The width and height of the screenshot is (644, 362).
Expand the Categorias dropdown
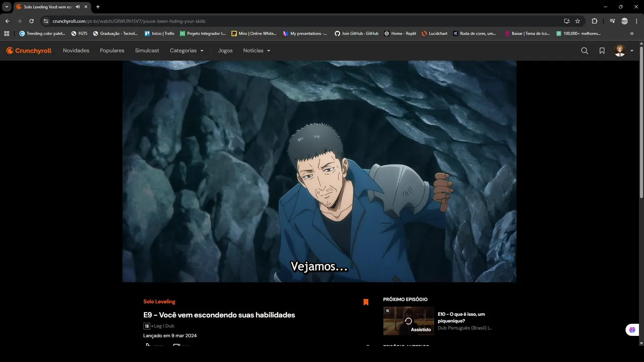click(x=187, y=51)
